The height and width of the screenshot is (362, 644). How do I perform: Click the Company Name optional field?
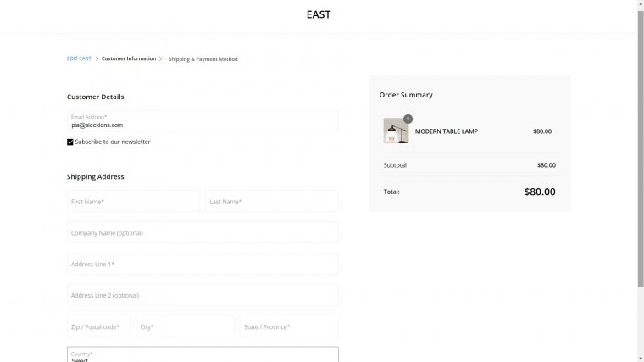[203, 232]
